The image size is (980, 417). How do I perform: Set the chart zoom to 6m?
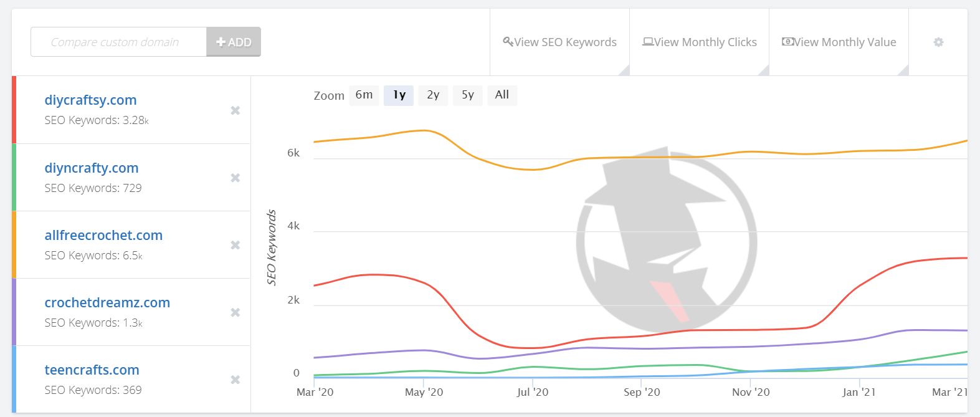[364, 95]
